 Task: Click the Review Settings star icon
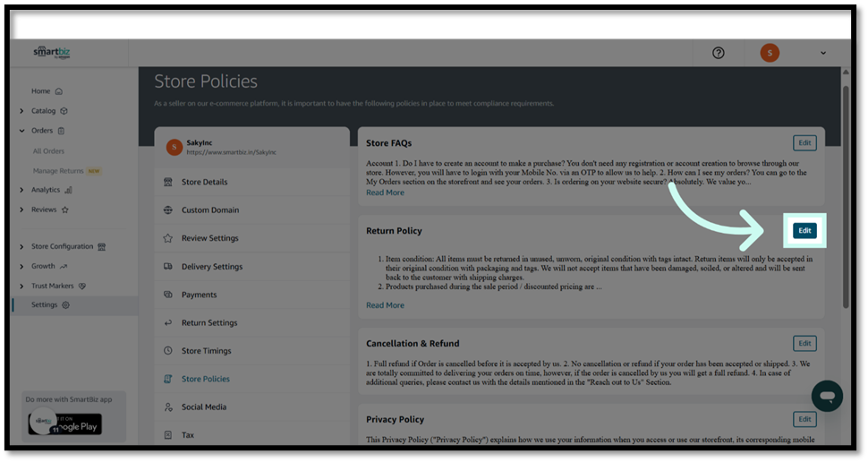pos(168,238)
